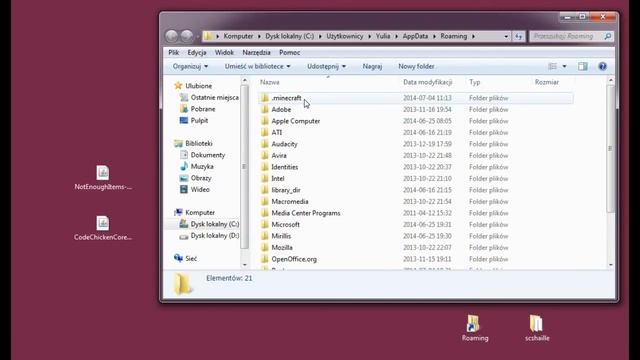The image size is (640, 360).
Task: Open the Widok menu
Action: click(224, 52)
